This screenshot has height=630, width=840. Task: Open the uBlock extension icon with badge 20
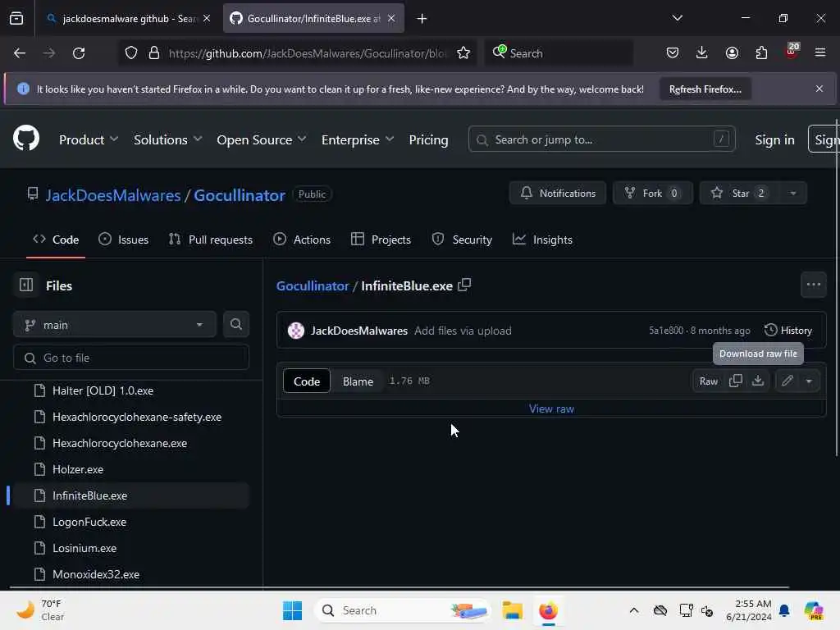tap(792, 52)
